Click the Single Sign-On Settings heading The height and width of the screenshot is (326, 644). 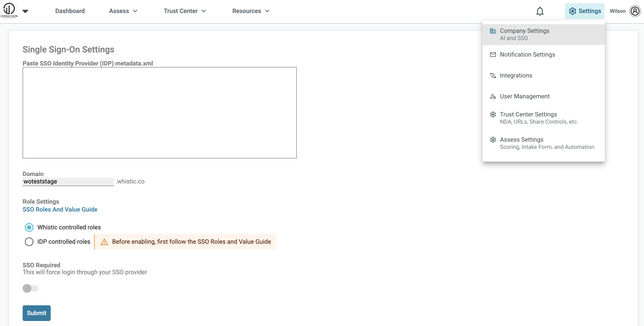click(68, 49)
